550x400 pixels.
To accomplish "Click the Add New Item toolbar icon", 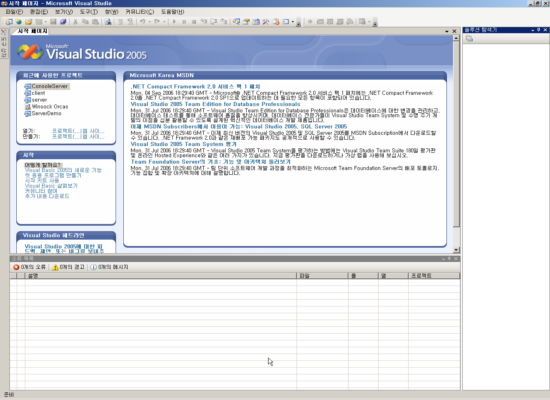I will [39, 22].
